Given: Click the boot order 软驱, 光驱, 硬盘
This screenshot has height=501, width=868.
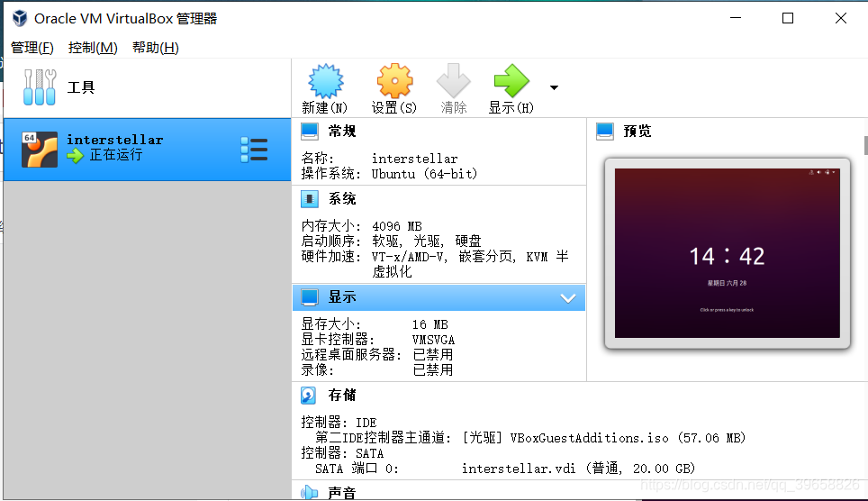Looking at the screenshot, I should [427, 241].
